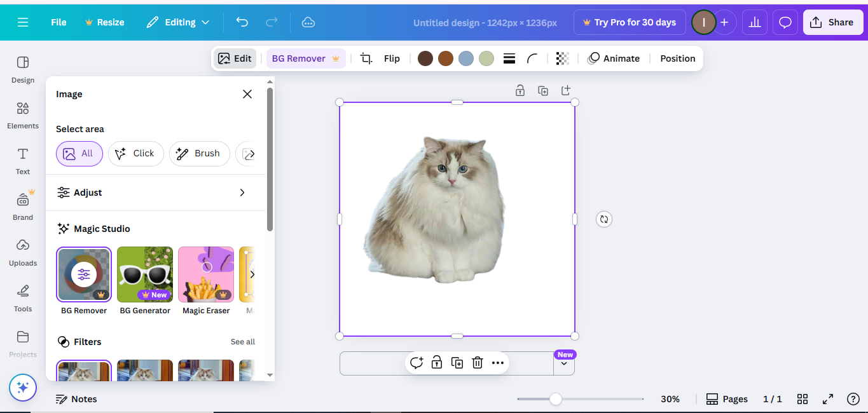
Task: Click See all next to Filters
Action: click(x=242, y=341)
